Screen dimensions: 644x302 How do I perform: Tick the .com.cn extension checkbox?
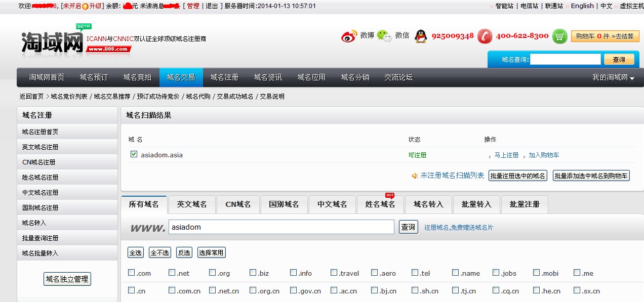point(172,290)
